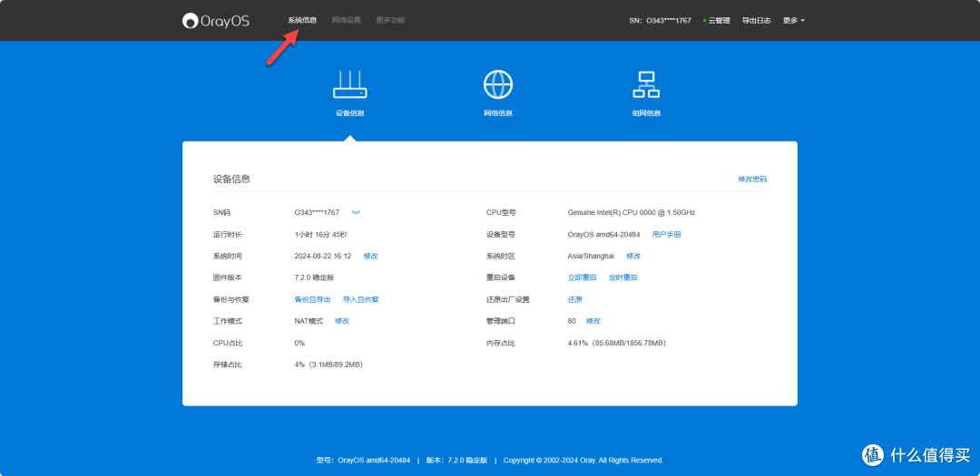Click 还原 factory reset link

[575, 299]
